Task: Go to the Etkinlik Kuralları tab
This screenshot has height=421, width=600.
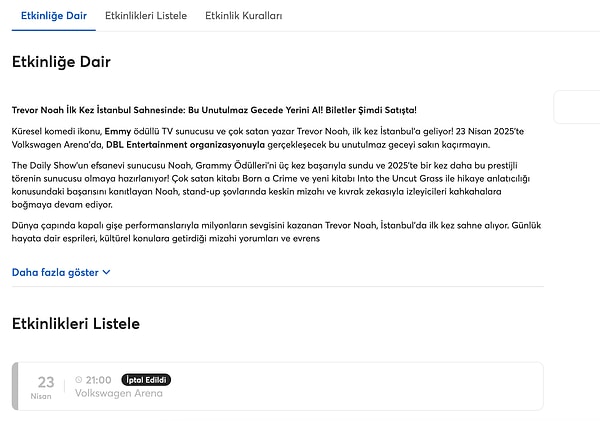Action: pos(243,16)
